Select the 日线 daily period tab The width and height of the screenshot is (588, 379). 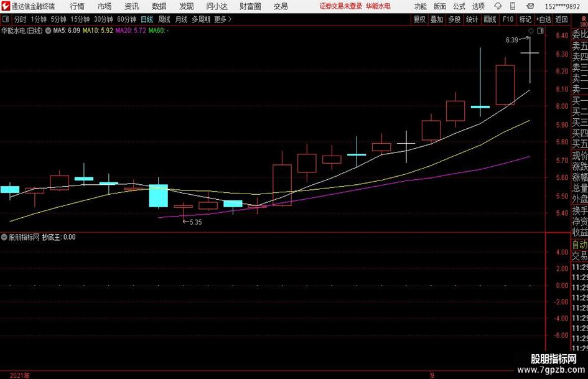pyautogui.click(x=147, y=19)
